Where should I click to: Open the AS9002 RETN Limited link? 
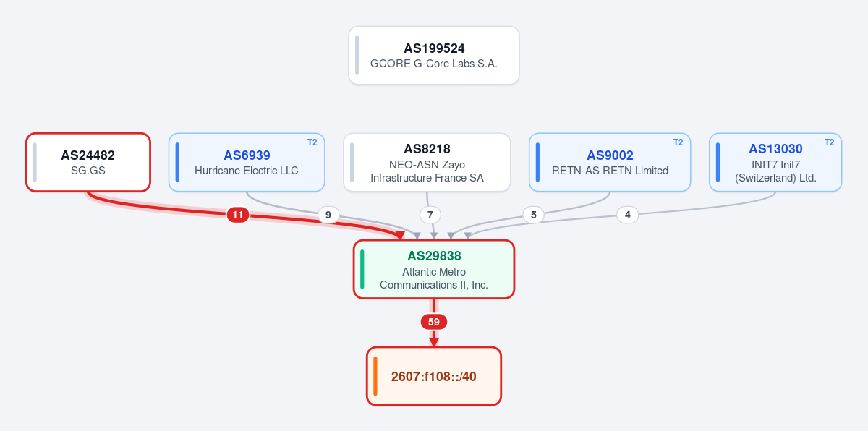610,162
